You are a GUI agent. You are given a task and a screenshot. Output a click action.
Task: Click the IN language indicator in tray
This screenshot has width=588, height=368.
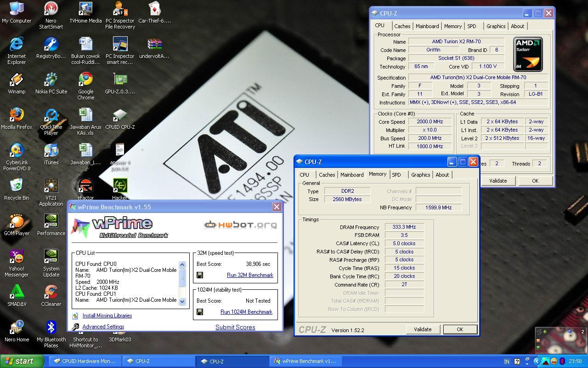click(x=507, y=362)
